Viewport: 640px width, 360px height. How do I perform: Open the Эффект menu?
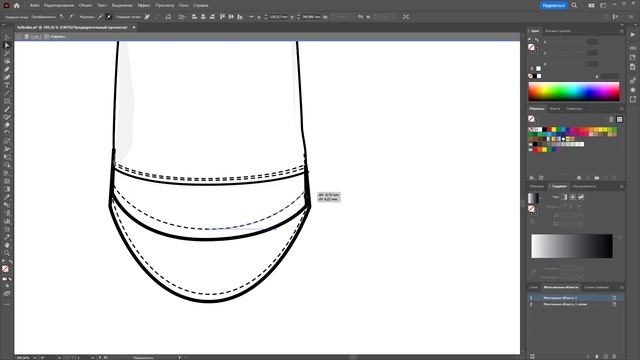144,6
